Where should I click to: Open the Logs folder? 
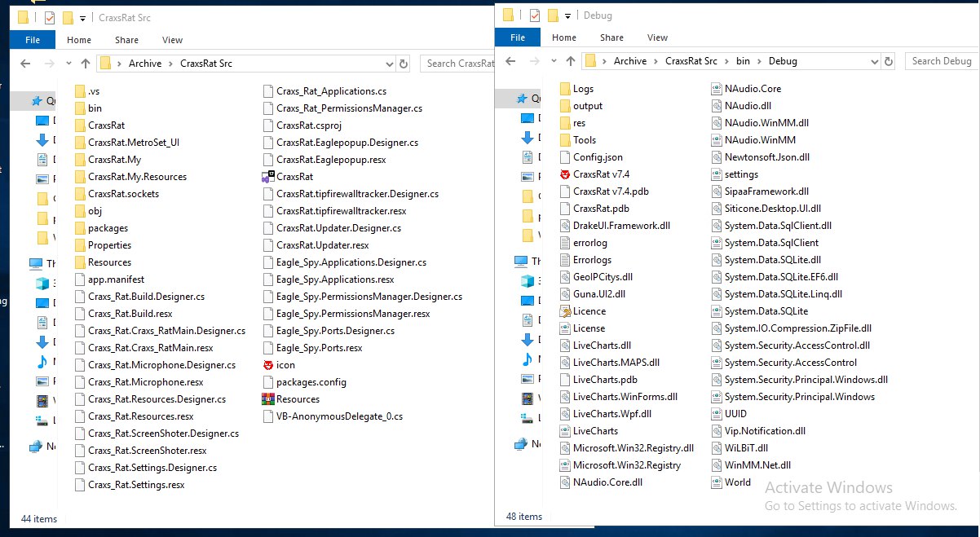[582, 89]
